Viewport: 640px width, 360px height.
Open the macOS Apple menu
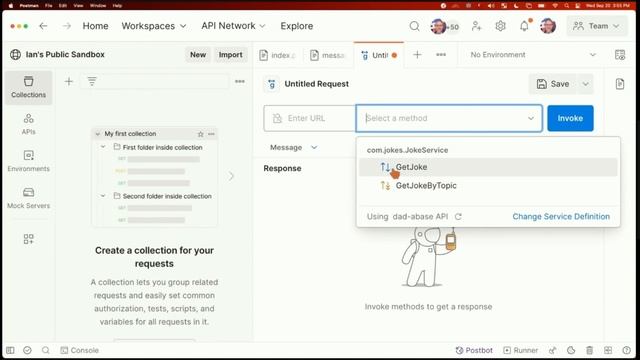(11, 6)
